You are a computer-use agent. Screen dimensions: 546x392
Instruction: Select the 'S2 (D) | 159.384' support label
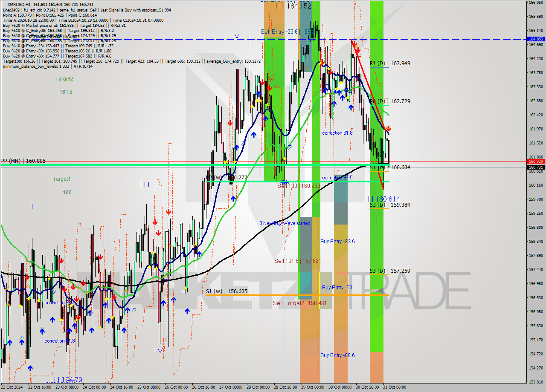pyautogui.click(x=390, y=205)
